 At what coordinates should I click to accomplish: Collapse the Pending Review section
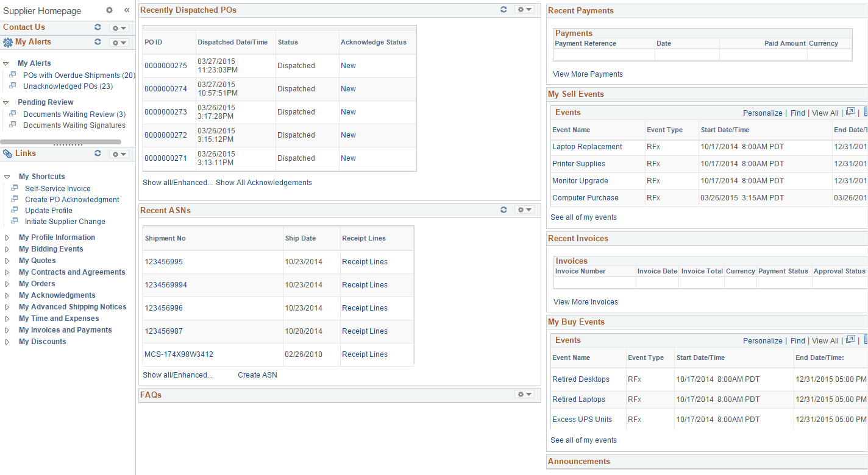click(7, 102)
